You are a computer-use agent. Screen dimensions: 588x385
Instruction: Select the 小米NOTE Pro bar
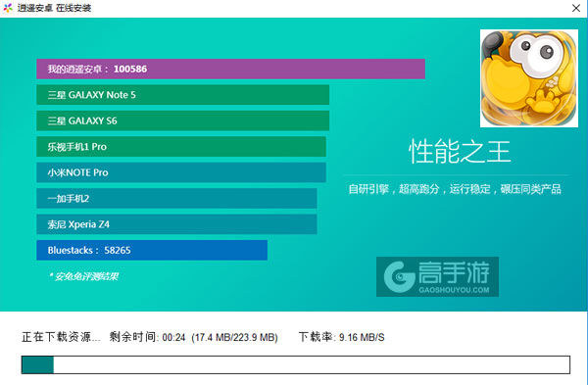pos(181,172)
